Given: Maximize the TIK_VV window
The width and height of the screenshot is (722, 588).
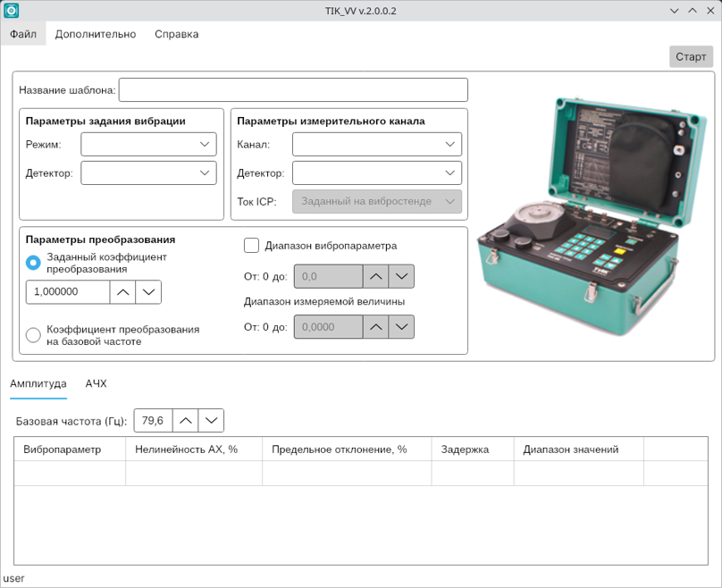Looking at the screenshot, I should click(693, 11).
